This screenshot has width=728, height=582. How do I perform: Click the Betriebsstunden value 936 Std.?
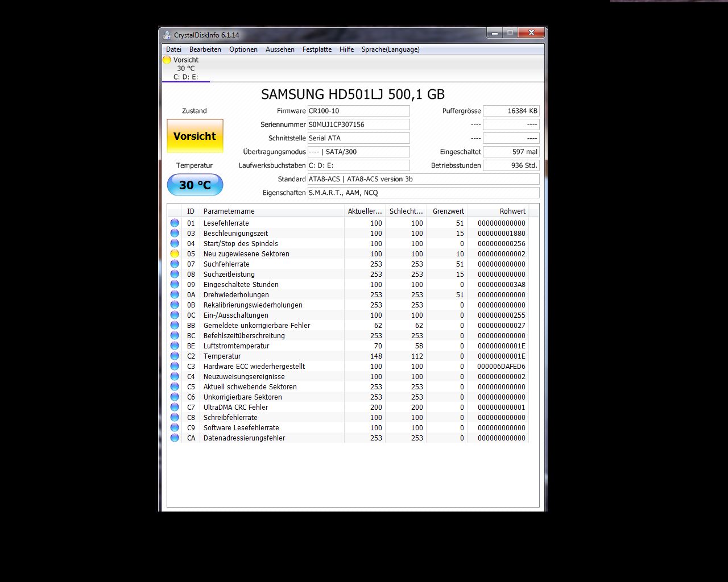point(511,165)
